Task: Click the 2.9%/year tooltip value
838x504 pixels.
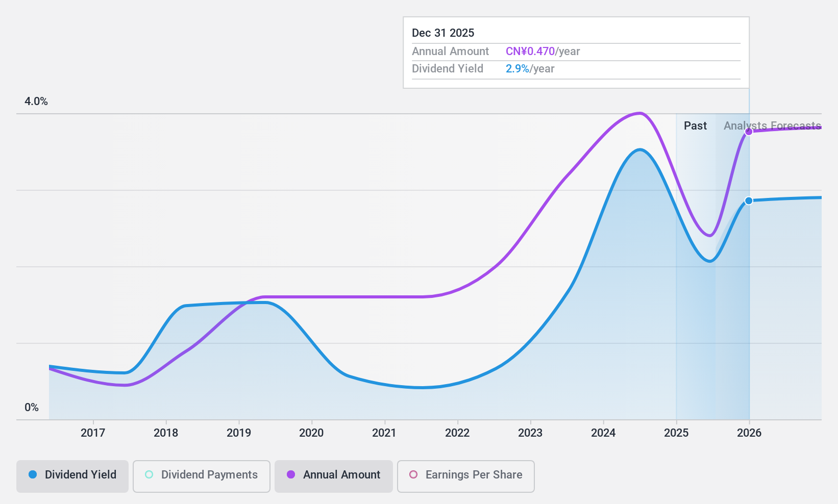Action: (x=530, y=69)
